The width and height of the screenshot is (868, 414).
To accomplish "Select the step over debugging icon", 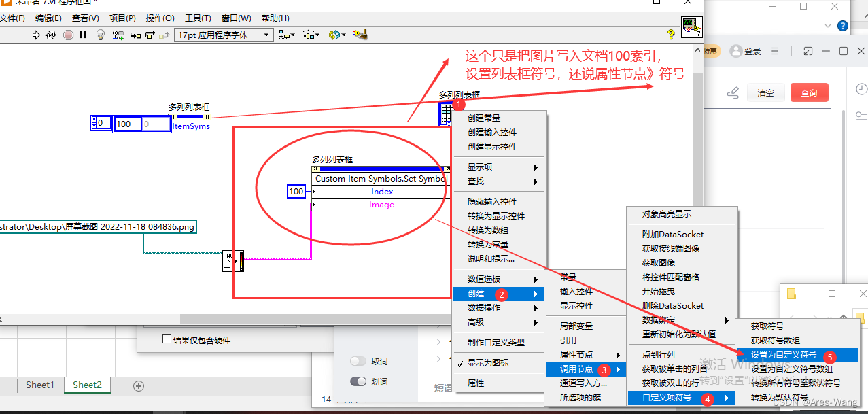I will [149, 33].
